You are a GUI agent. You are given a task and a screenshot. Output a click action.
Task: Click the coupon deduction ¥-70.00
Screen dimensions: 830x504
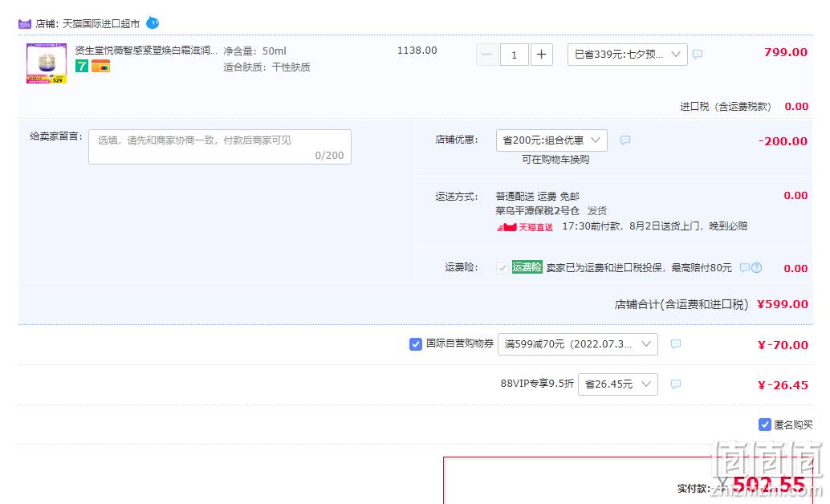point(783,345)
